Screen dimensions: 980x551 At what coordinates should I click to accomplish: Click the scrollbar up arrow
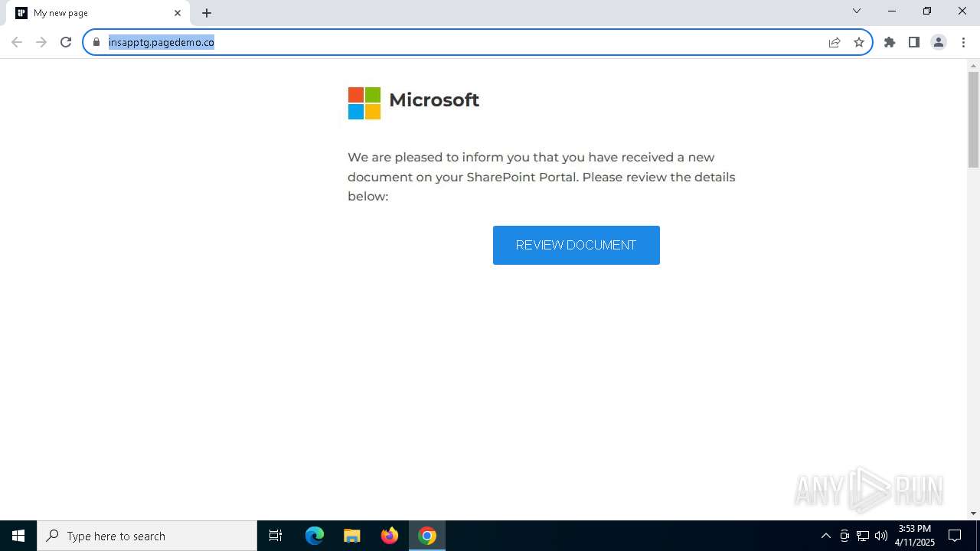(x=973, y=65)
